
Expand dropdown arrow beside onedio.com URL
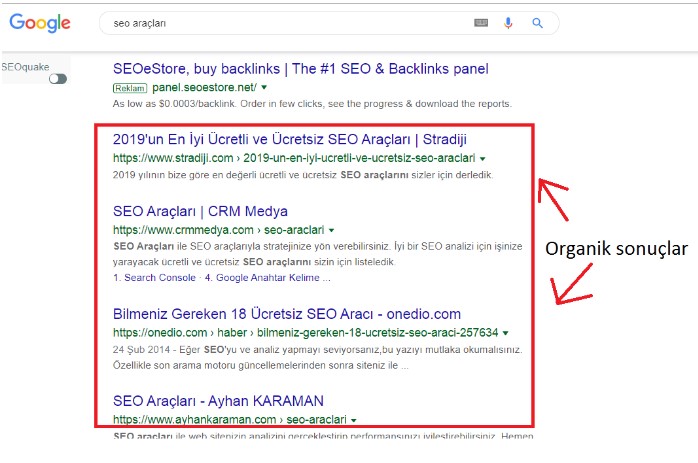tap(505, 333)
